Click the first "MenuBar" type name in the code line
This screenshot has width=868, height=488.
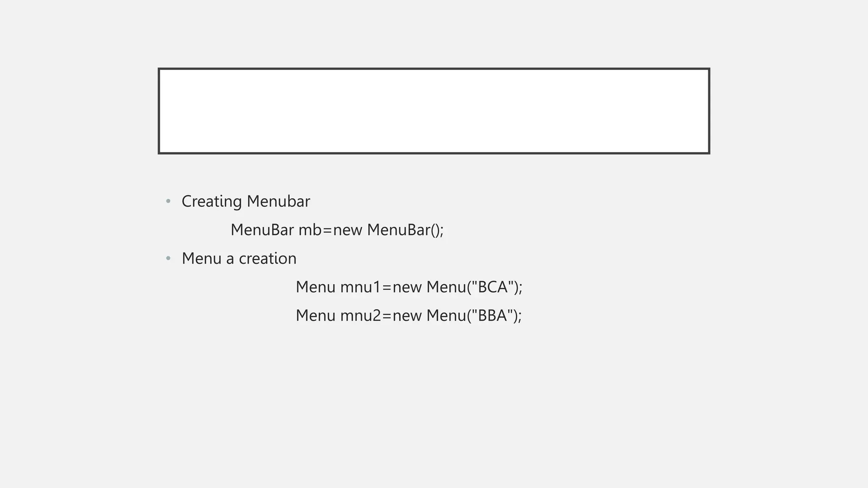click(262, 230)
